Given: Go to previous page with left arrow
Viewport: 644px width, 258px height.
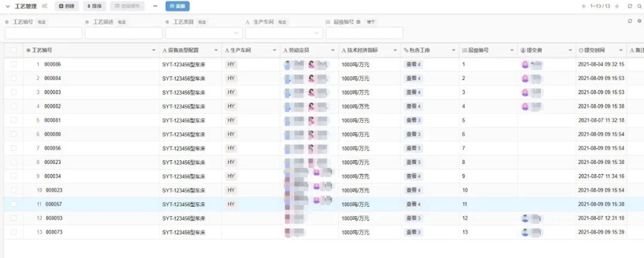Looking at the screenshot, I should point(584,6).
